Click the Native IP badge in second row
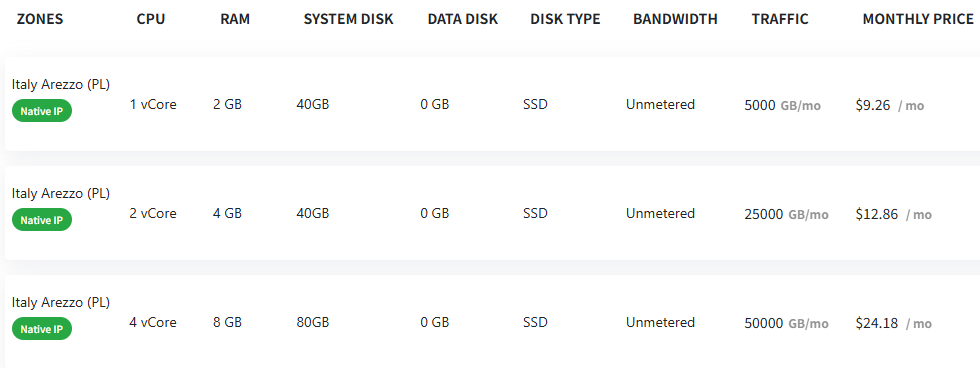 (x=42, y=220)
